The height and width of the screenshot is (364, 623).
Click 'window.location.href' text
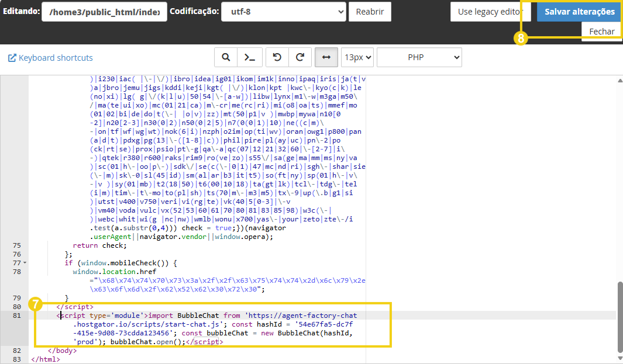(x=115, y=272)
